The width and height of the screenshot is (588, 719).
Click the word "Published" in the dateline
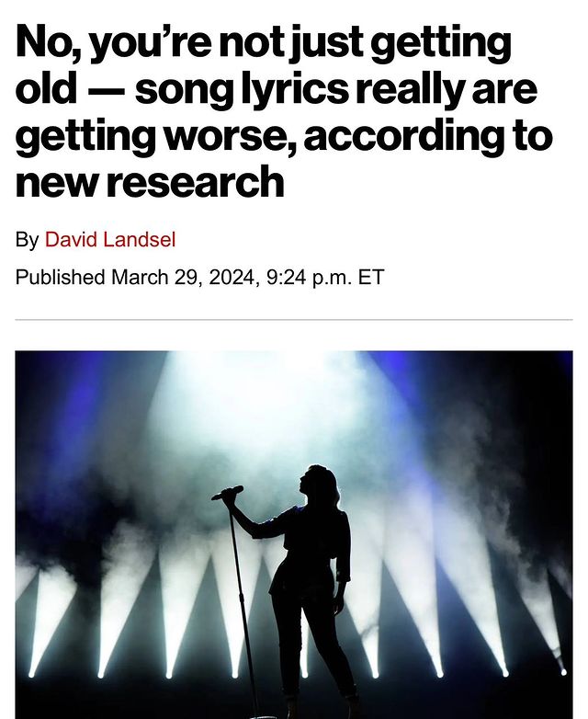60,278
